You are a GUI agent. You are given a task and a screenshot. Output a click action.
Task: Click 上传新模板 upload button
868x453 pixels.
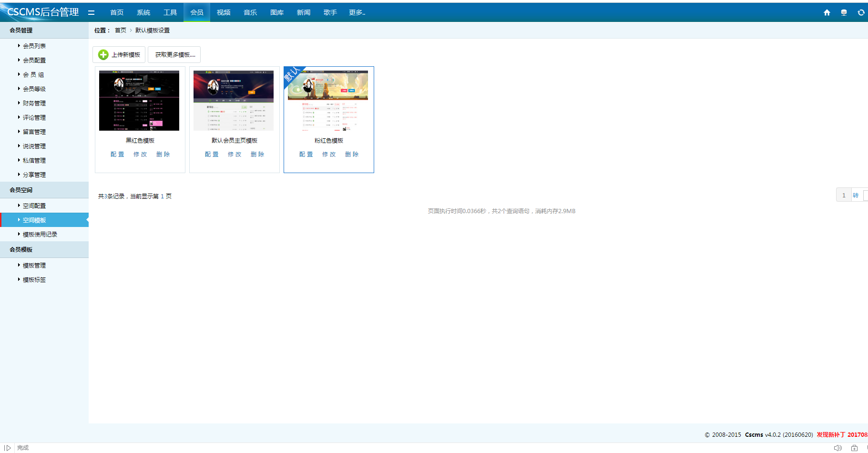click(119, 55)
